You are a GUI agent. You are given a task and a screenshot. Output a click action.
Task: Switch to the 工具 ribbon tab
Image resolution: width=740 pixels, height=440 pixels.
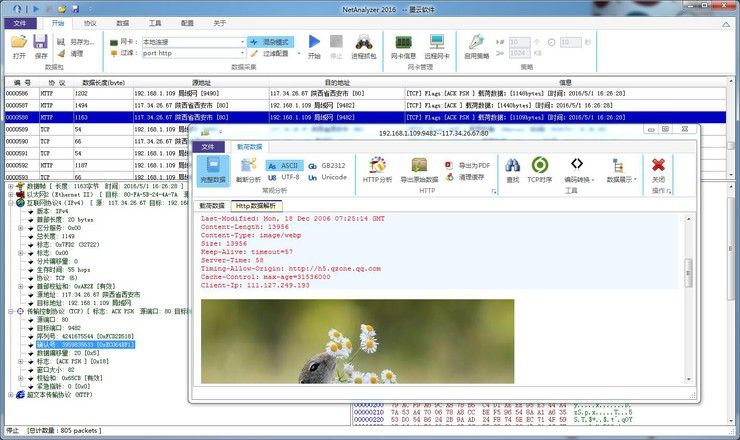[155, 23]
